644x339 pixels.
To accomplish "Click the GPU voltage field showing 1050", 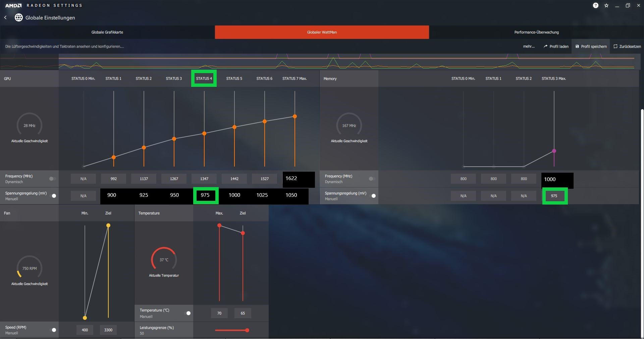I will (x=291, y=195).
